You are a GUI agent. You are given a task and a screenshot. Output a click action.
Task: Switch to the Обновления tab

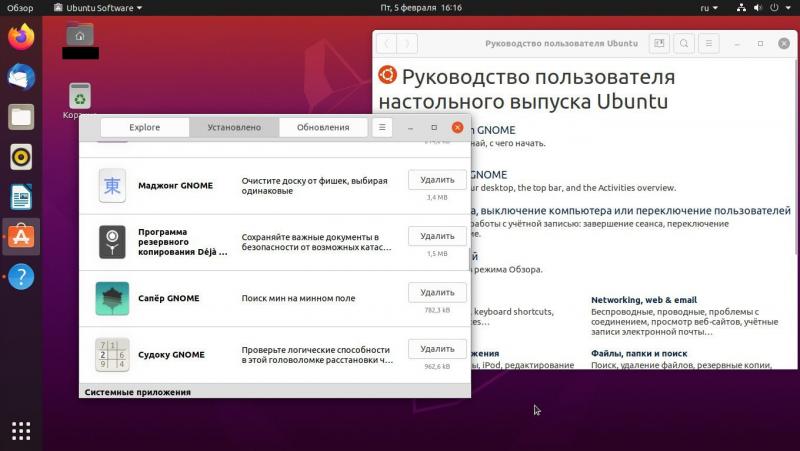pyautogui.click(x=323, y=127)
